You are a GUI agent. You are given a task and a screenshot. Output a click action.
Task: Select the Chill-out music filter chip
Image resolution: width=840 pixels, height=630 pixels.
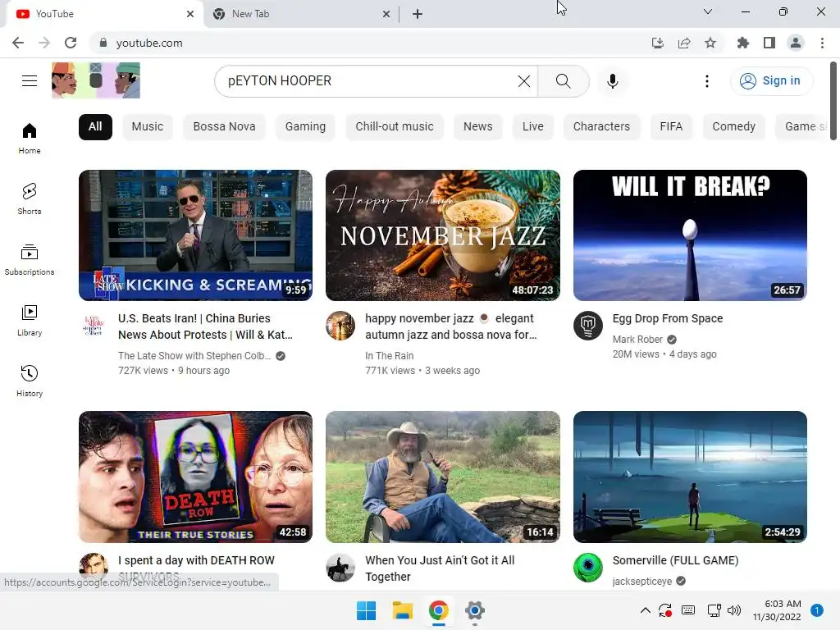(x=395, y=126)
